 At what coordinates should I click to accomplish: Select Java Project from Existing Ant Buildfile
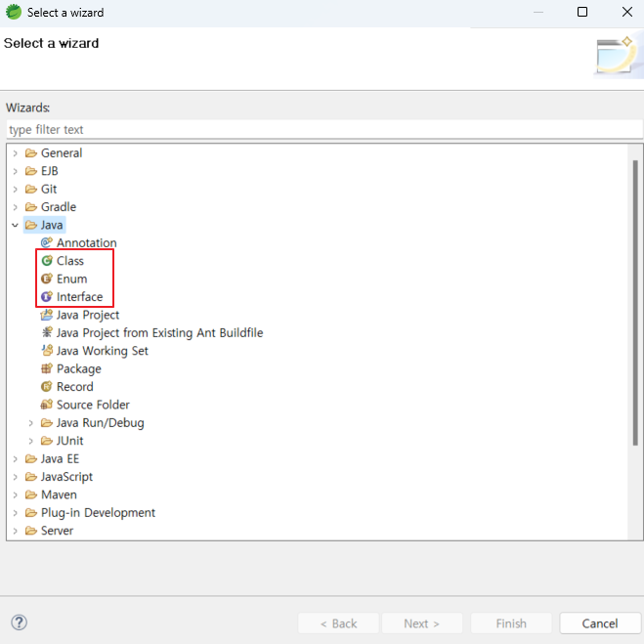159,332
